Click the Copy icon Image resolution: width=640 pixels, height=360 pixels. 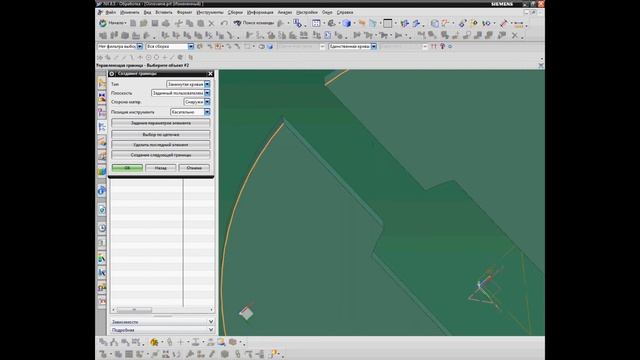point(190,23)
